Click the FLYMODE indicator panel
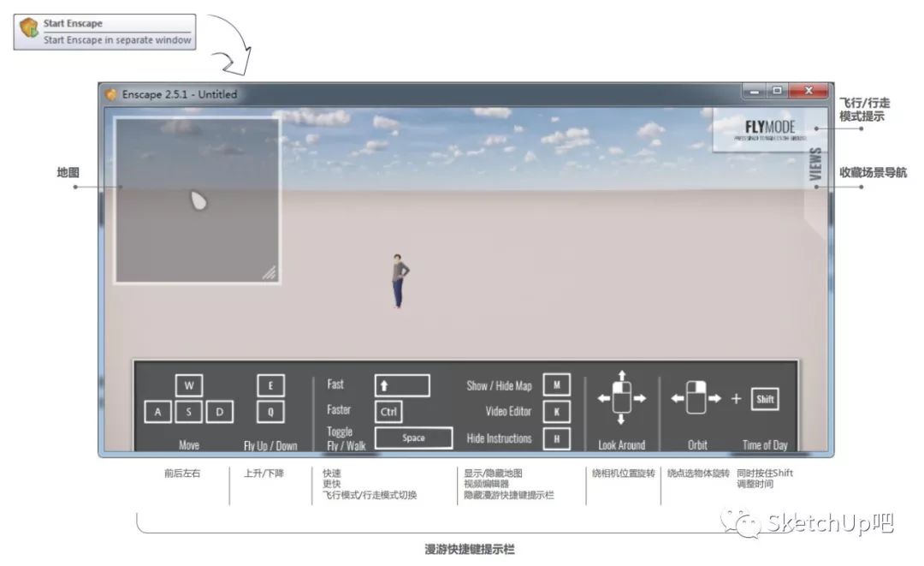The height and width of the screenshot is (566, 924). point(768,130)
